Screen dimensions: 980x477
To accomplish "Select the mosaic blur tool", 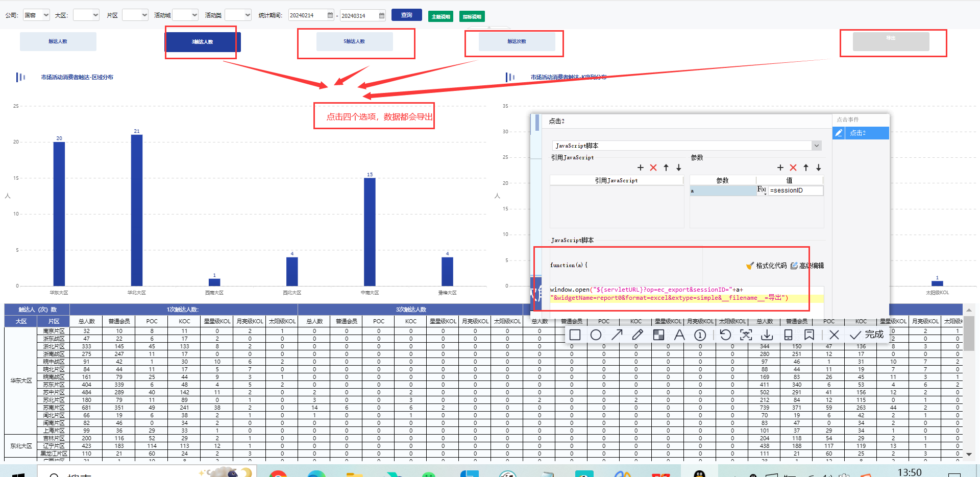I will (658, 335).
